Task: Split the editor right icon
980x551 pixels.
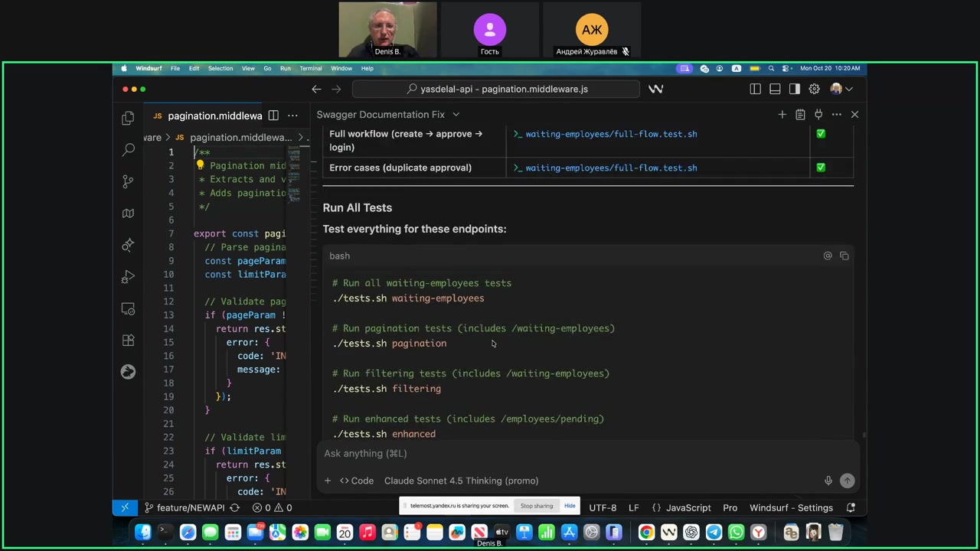Action: [273, 116]
